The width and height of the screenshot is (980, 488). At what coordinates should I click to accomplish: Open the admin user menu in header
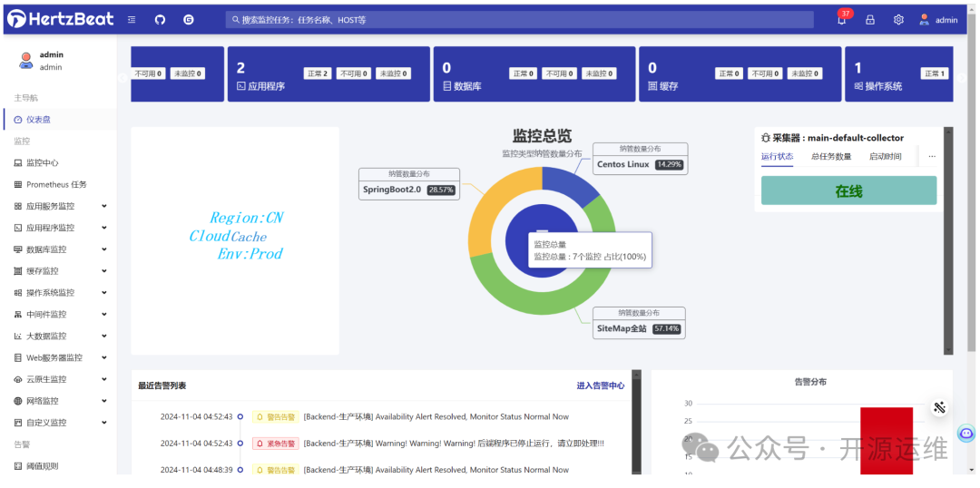pyautogui.click(x=938, y=20)
